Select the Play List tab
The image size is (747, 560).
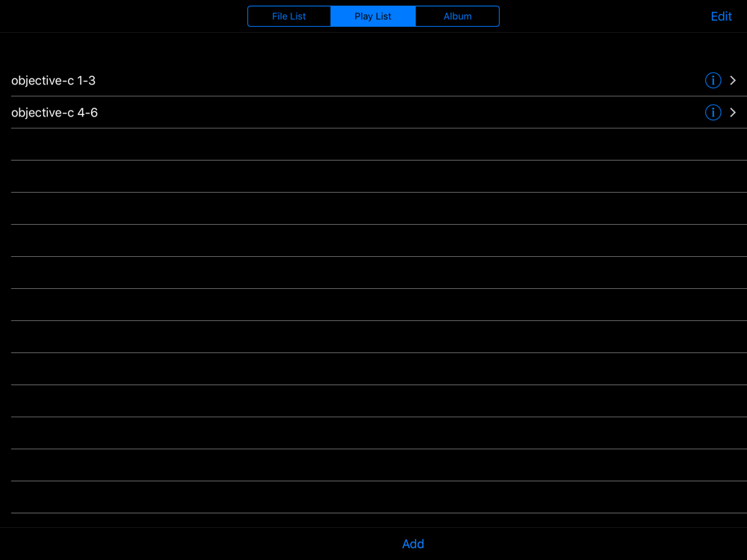point(373,16)
